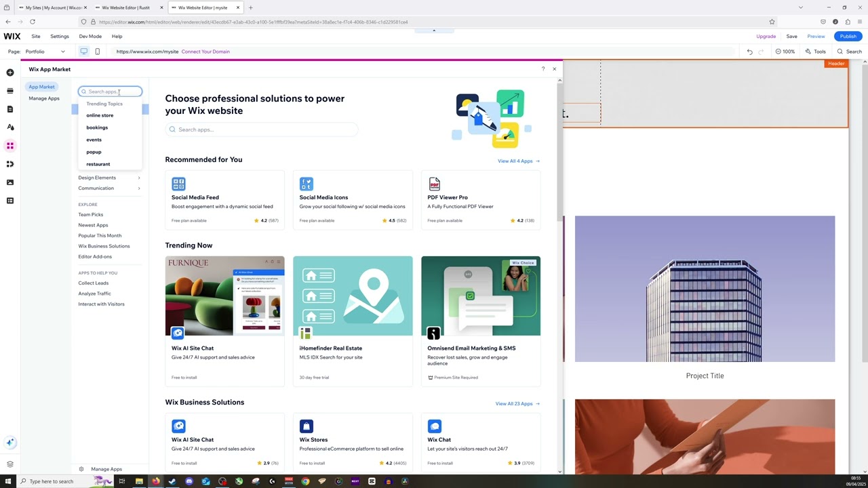Screen dimensions: 868x488
Task: Open the Help menu
Action: pos(117,37)
